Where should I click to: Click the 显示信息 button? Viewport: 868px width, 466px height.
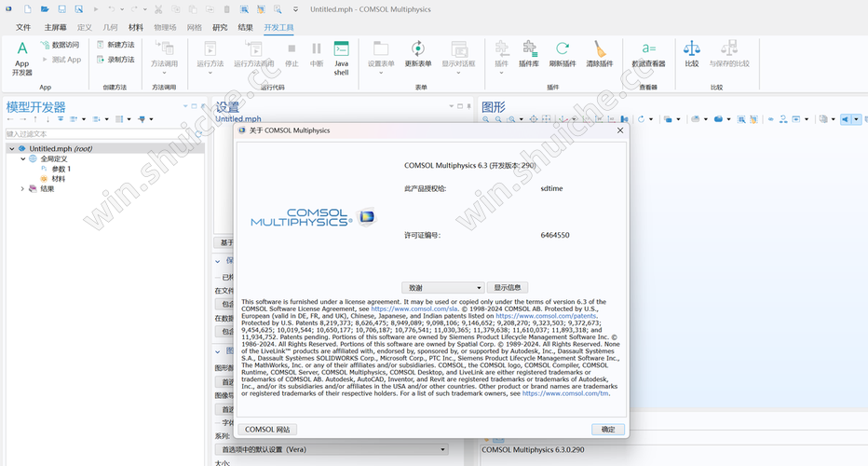[x=508, y=288]
